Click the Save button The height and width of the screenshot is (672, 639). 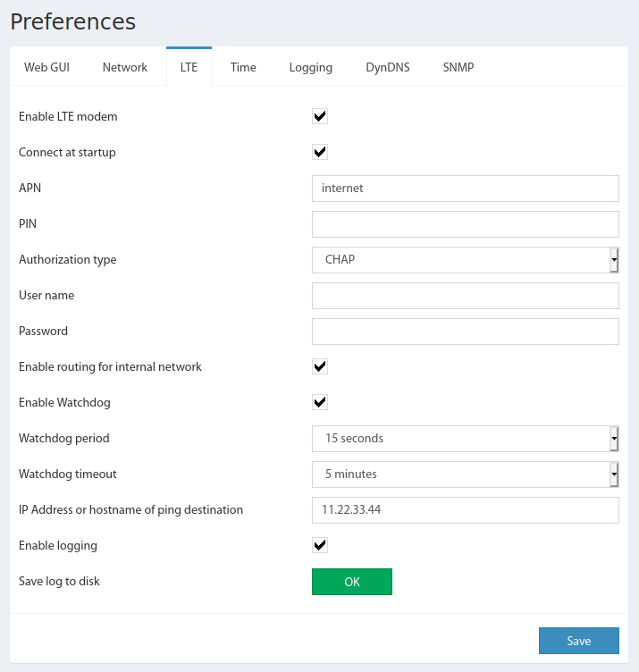[x=578, y=641]
